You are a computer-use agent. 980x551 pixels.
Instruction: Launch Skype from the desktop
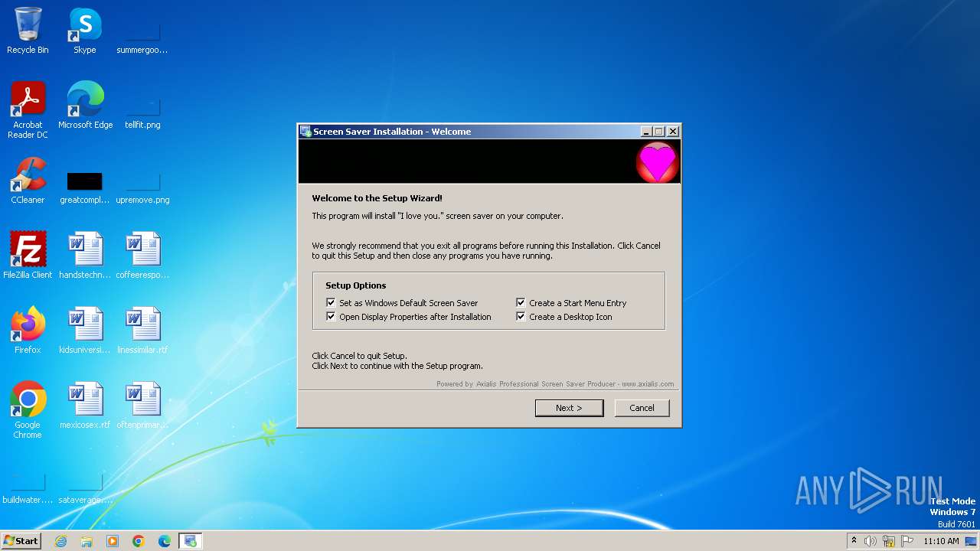(x=85, y=31)
